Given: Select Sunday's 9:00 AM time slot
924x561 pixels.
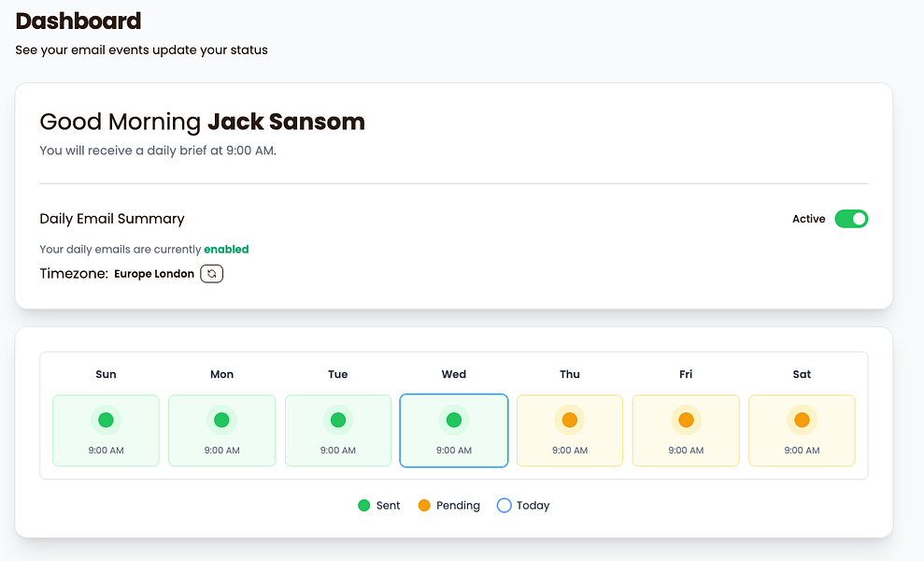Looking at the screenshot, I should (106, 450).
